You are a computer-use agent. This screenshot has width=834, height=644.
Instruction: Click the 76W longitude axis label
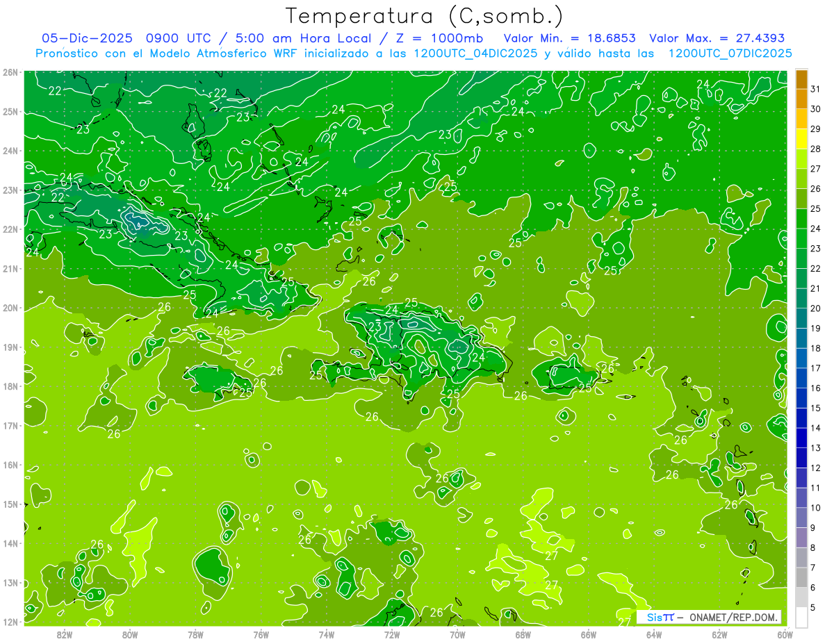tap(261, 634)
